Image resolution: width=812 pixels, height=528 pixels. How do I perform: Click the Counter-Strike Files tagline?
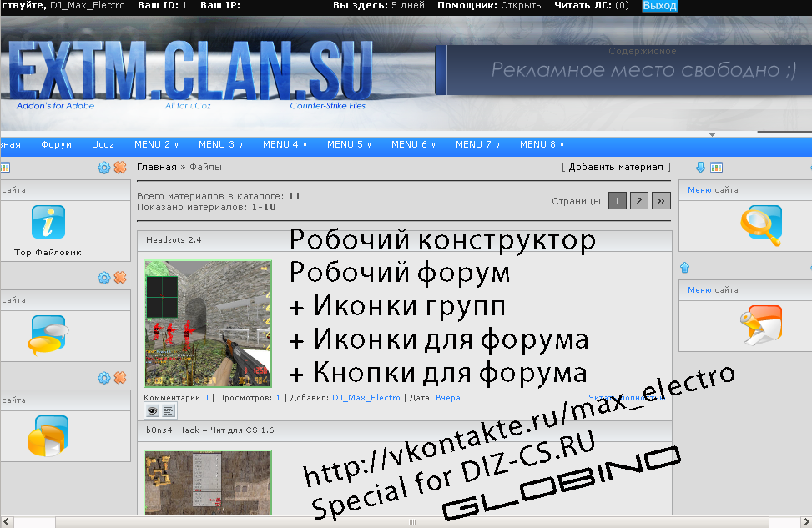pyautogui.click(x=328, y=106)
